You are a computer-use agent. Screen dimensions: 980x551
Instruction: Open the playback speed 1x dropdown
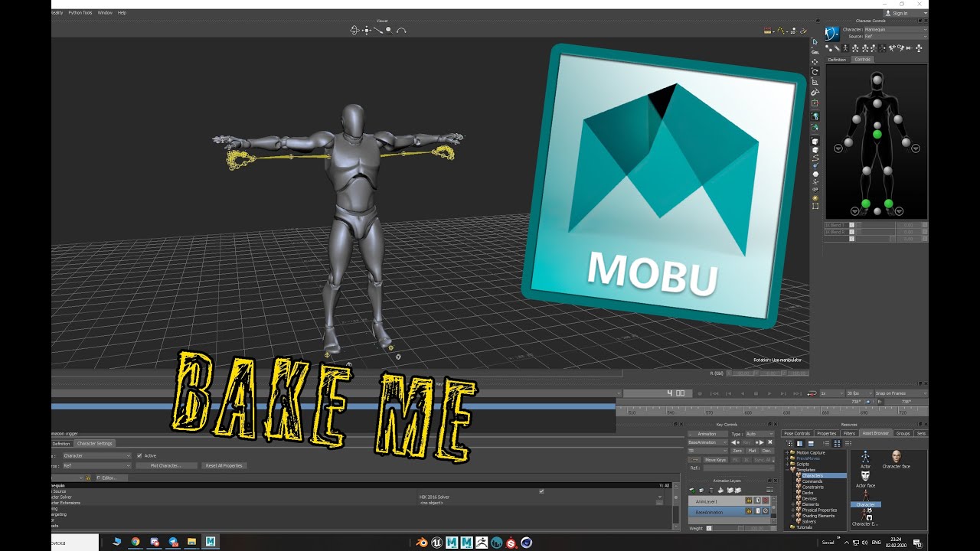832,393
